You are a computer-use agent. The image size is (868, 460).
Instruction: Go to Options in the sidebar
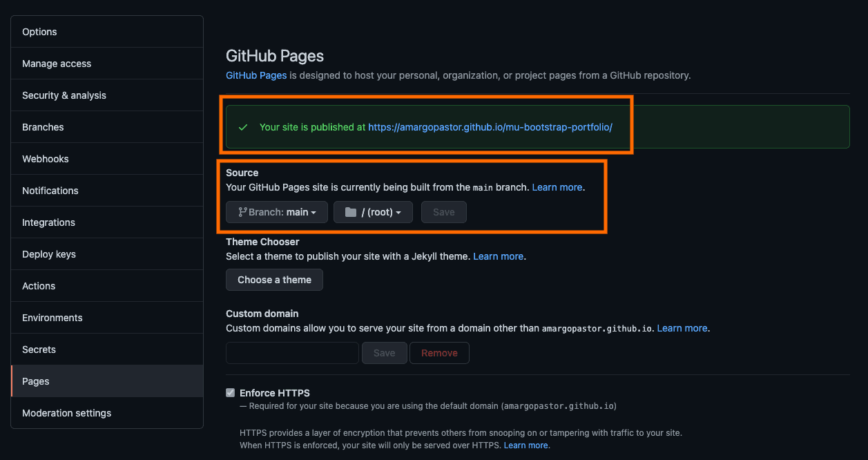point(108,32)
